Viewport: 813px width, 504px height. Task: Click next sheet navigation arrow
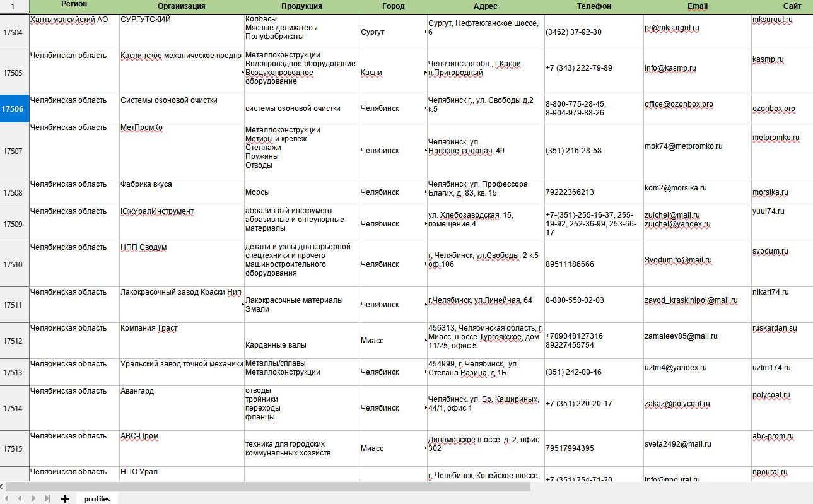34,498
